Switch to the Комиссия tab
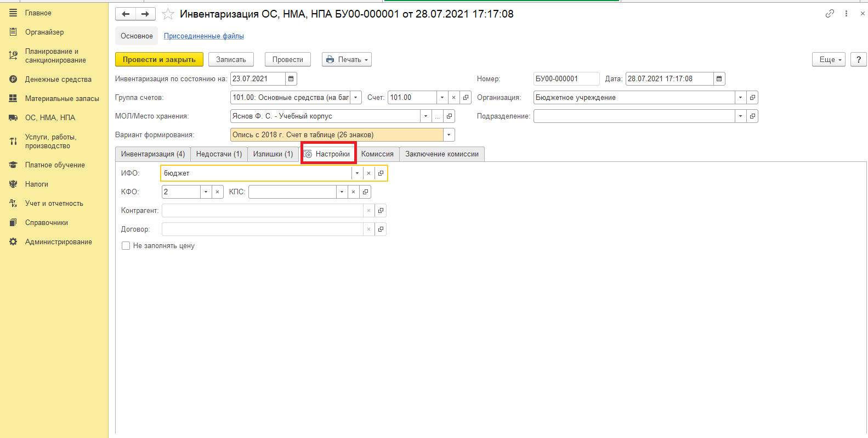Image resolution: width=868 pixels, height=438 pixels. tap(377, 154)
